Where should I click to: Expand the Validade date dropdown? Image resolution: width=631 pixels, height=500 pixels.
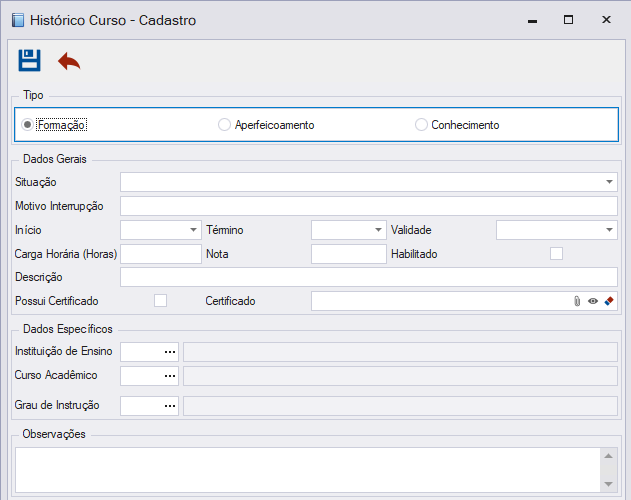point(609,230)
